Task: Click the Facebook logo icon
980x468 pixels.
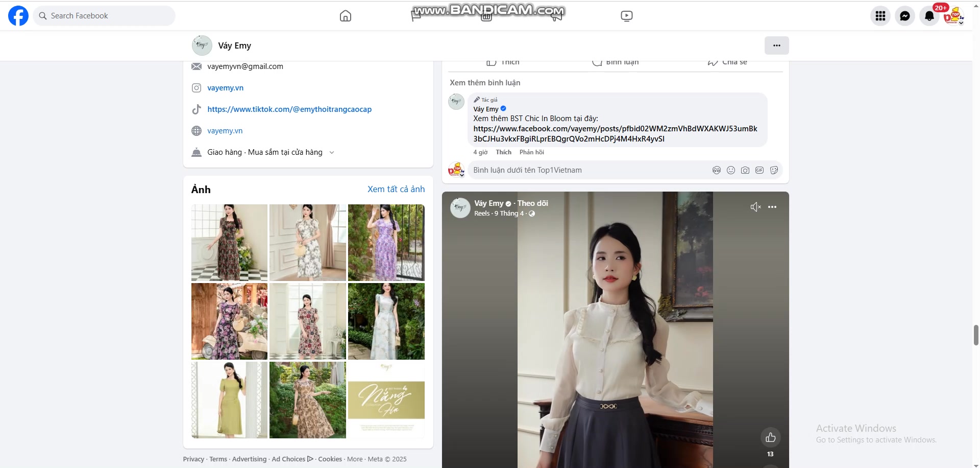Action: coord(18,16)
